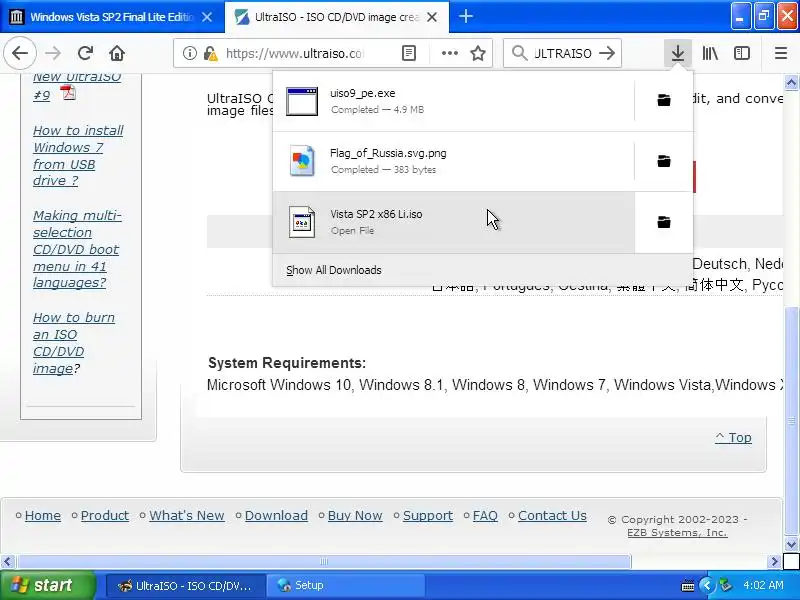Image resolution: width=800 pixels, height=600 pixels.
Task: Expand hidden system tray icons arrow
Action: point(707,585)
